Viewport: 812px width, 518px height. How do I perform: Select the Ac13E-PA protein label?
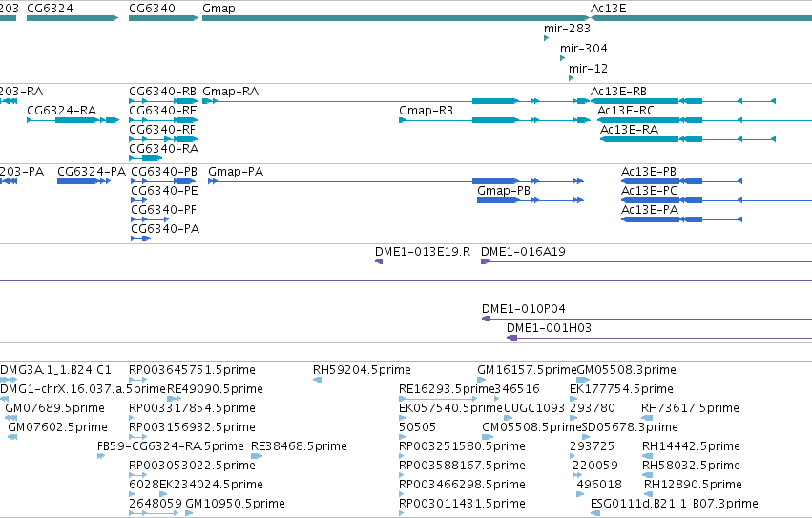(650, 210)
